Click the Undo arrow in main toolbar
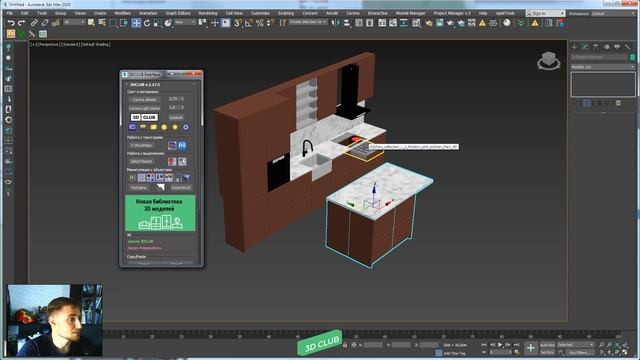 [x=11, y=23]
